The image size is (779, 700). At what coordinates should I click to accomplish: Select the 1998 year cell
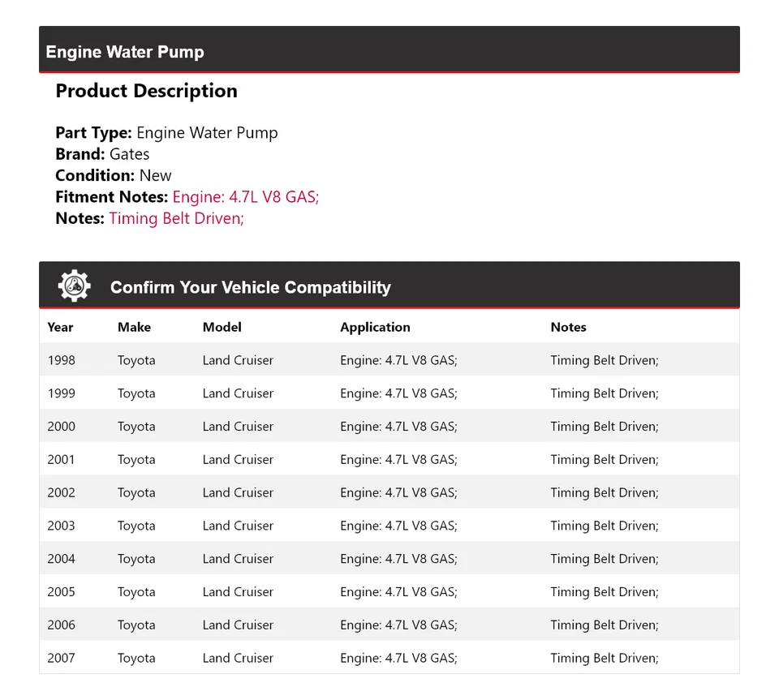coord(61,360)
